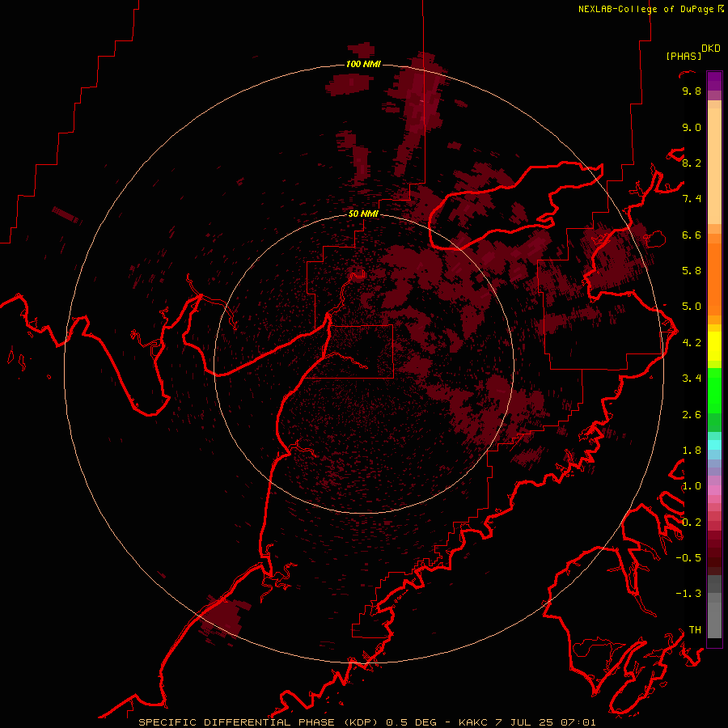Click the purple top of the color bar
The height and width of the screenshot is (728, 728).
pyautogui.click(x=714, y=81)
